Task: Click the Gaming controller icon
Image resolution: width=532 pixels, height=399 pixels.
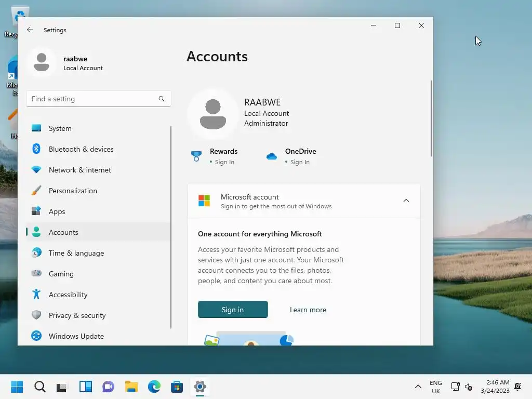Action: click(x=36, y=273)
